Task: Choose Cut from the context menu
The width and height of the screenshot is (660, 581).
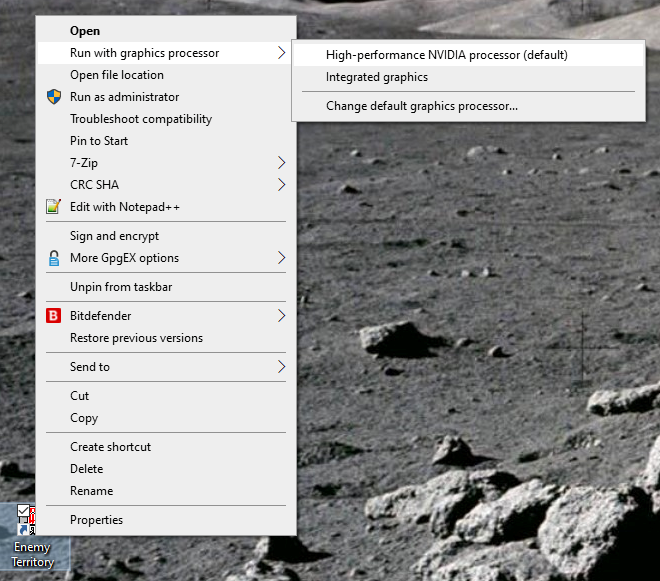Action: tap(166, 396)
